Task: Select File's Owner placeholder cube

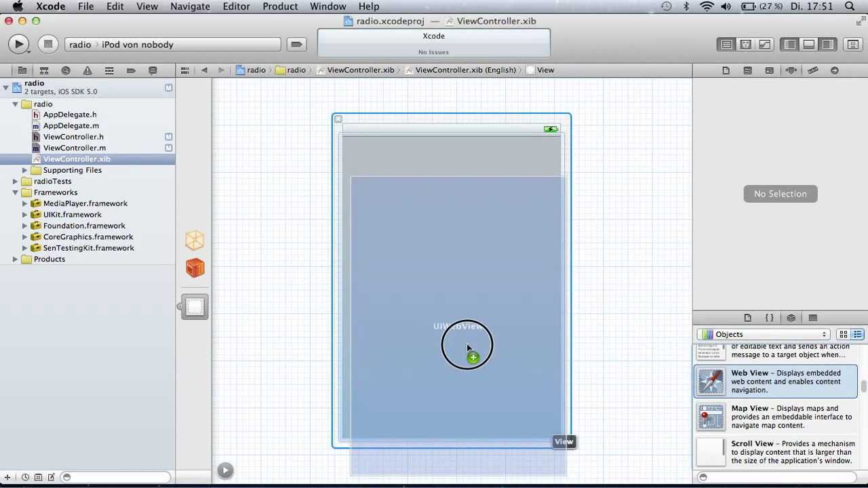Action: click(x=195, y=240)
